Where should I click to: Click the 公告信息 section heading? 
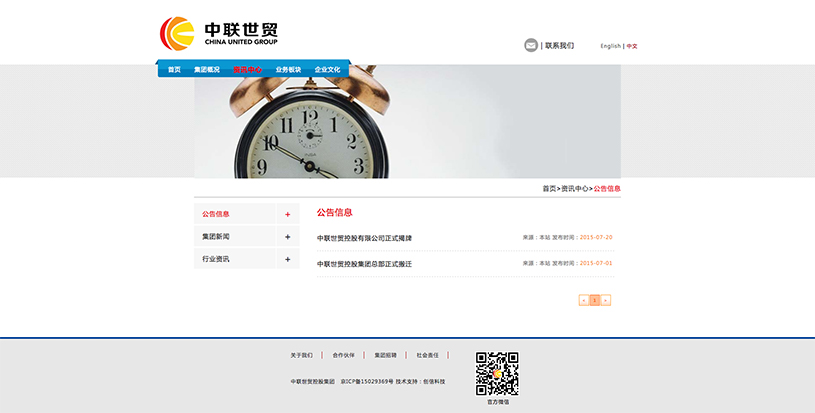point(335,212)
